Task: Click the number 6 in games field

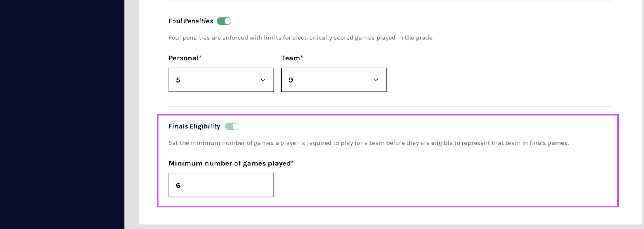Action: (178, 186)
